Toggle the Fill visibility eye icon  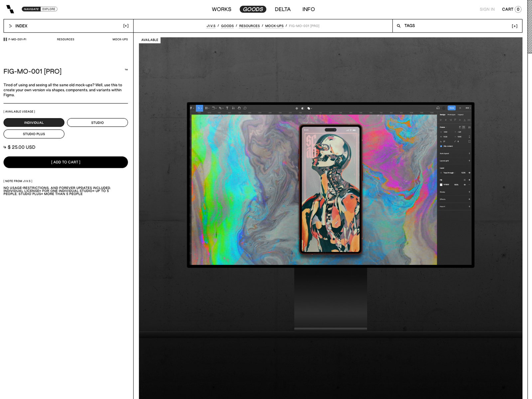465,185
